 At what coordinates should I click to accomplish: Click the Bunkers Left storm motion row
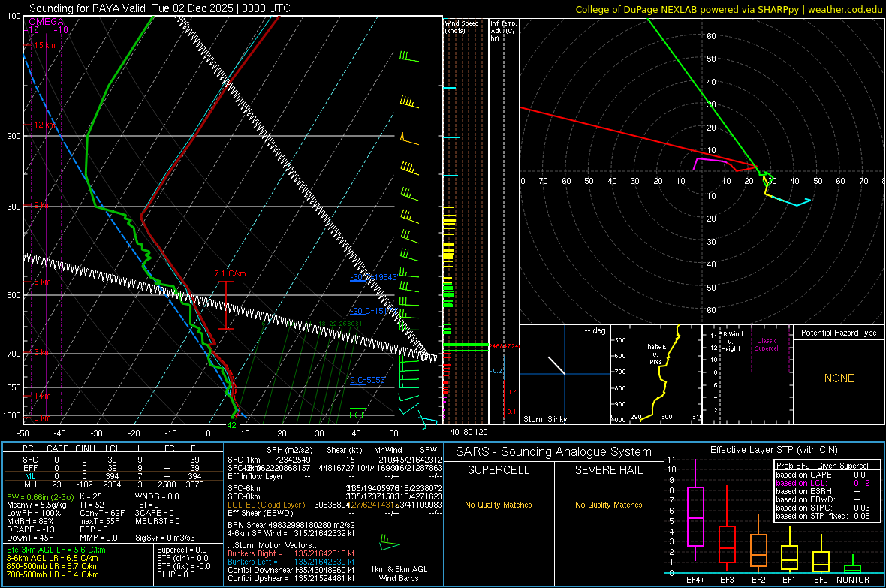pos(291,562)
